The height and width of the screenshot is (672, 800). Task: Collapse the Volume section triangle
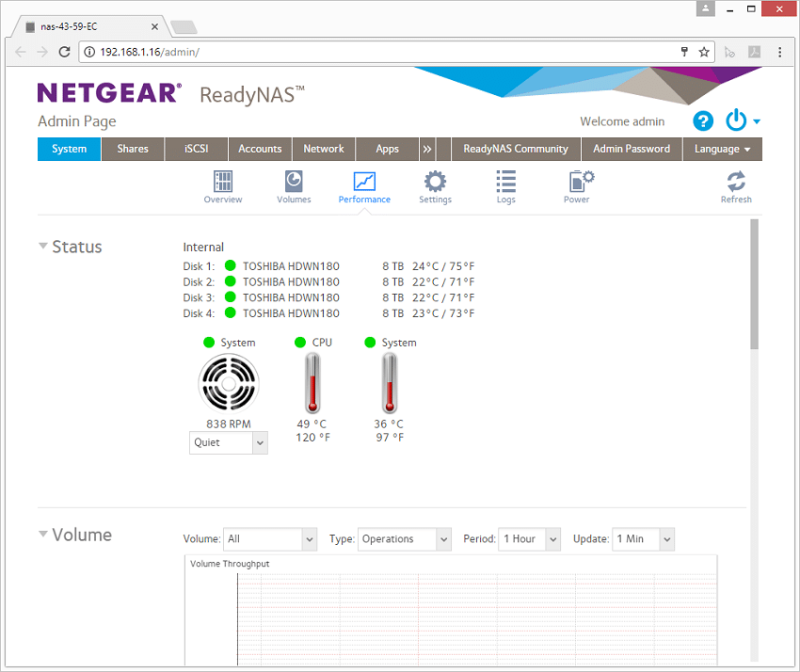[x=43, y=534]
